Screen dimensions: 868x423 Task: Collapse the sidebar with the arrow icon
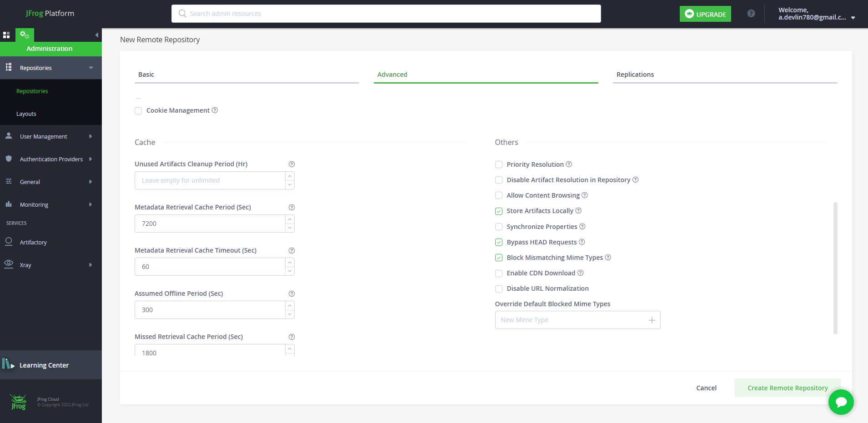pos(96,35)
